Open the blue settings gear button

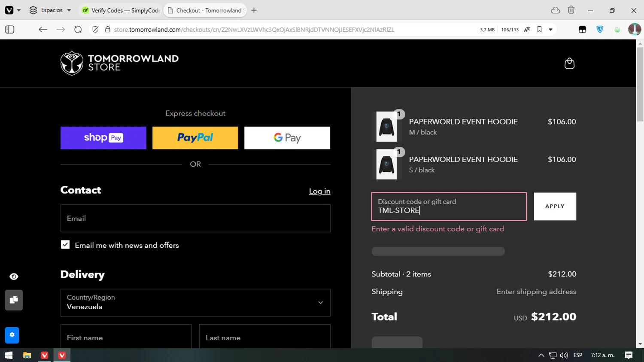(x=12, y=335)
